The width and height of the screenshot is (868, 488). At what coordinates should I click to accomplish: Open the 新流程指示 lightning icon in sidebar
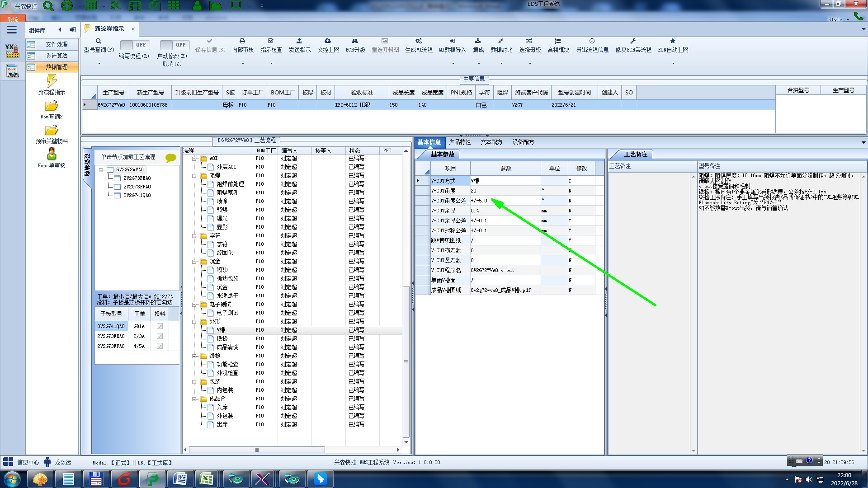point(52,81)
